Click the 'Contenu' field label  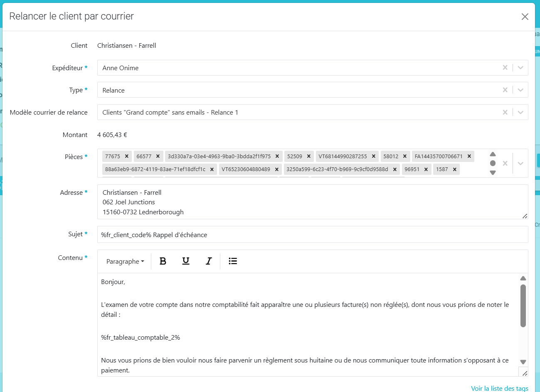[70, 258]
